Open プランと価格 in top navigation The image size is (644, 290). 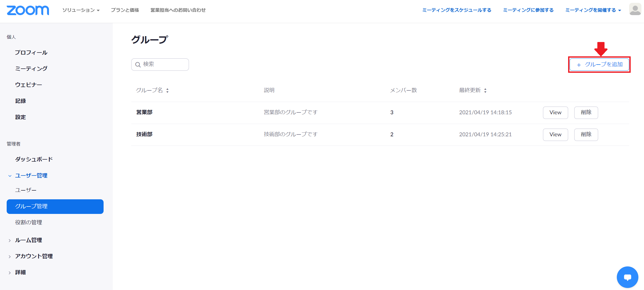pyautogui.click(x=125, y=10)
